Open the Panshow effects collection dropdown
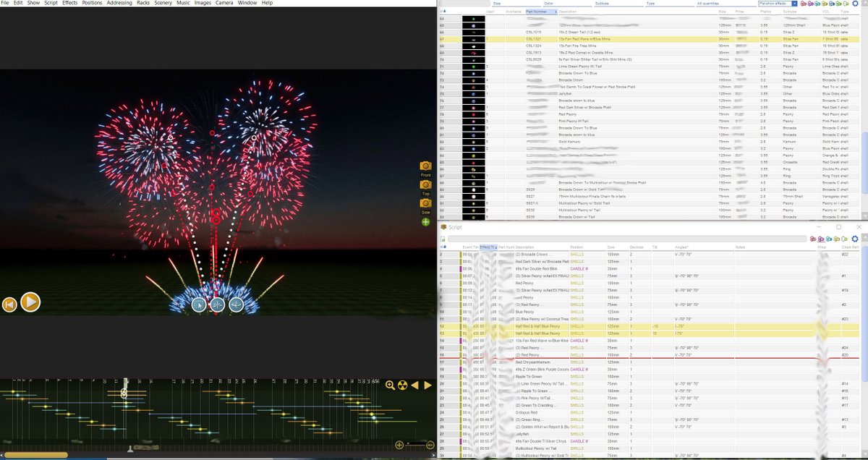The image size is (868, 460). click(778, 4)
